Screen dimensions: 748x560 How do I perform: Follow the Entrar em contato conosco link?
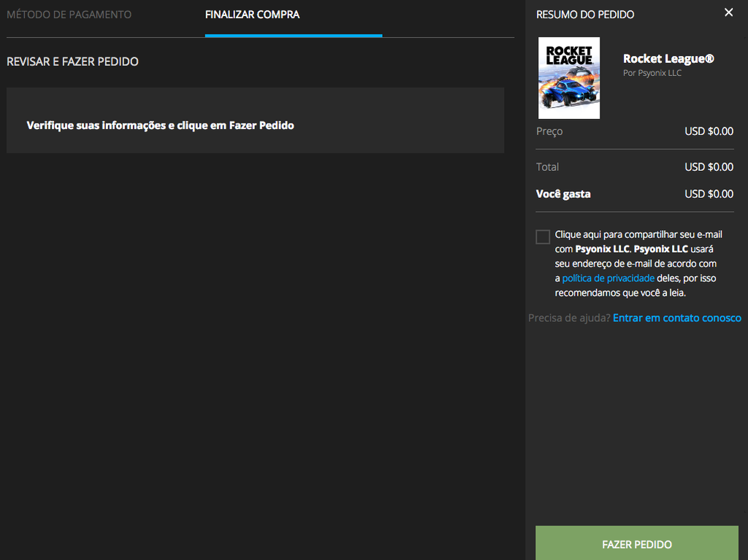click(677, 318)
